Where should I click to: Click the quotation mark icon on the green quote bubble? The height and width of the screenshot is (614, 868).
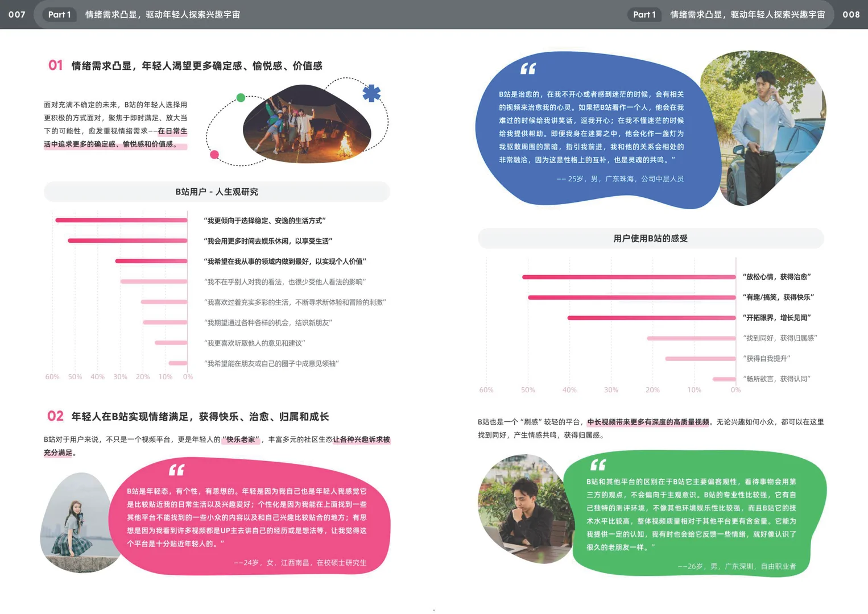pos(598,466)
